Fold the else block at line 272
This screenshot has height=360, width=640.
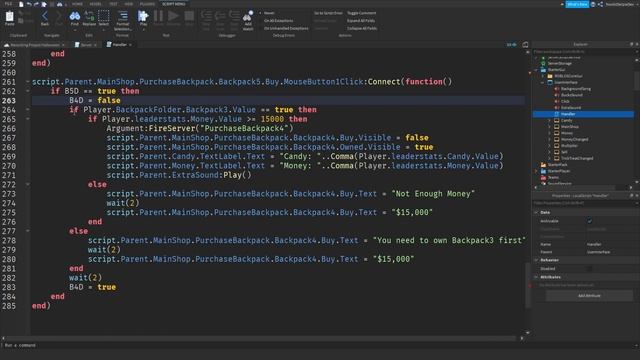pos(28,184)
